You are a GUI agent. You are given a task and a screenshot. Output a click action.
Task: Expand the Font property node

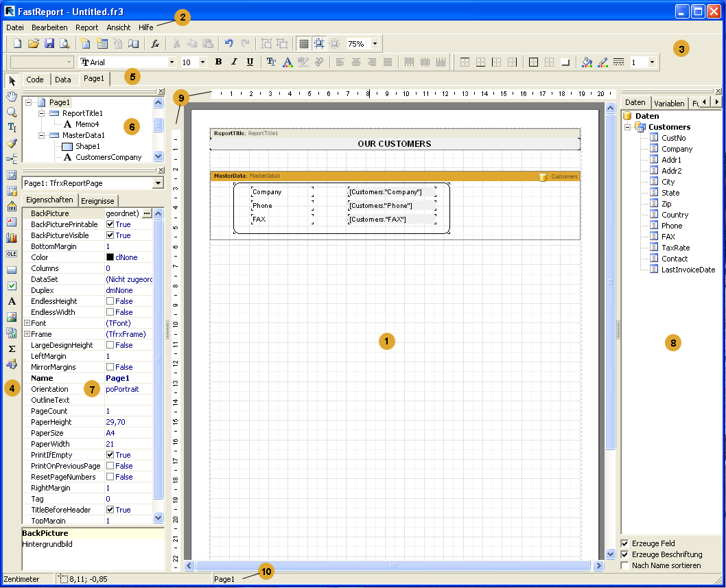(x=27, y=323)
